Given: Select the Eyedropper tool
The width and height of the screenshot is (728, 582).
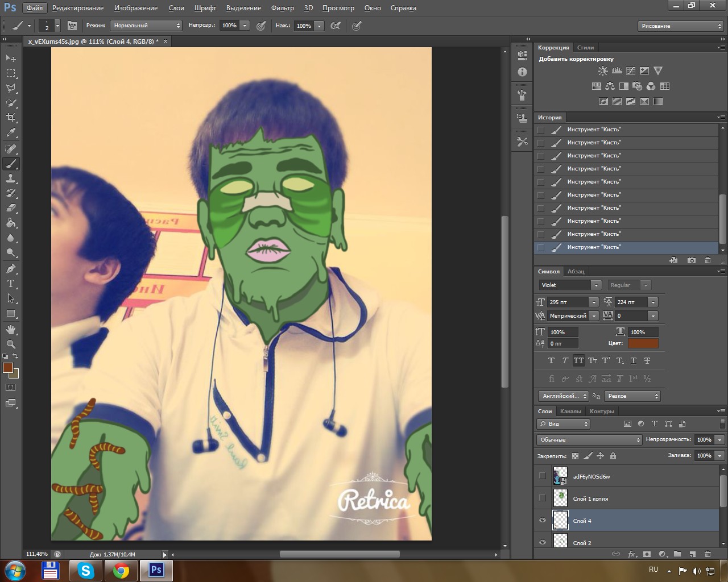Looking at the screenshot, I should pos(11,133).
